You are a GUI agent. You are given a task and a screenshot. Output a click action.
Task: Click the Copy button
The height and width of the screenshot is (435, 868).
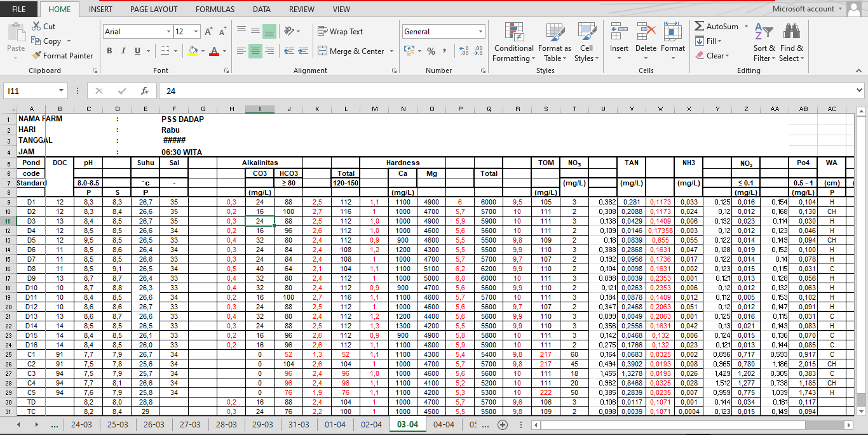pyautogui.click(x=46, y=41)
